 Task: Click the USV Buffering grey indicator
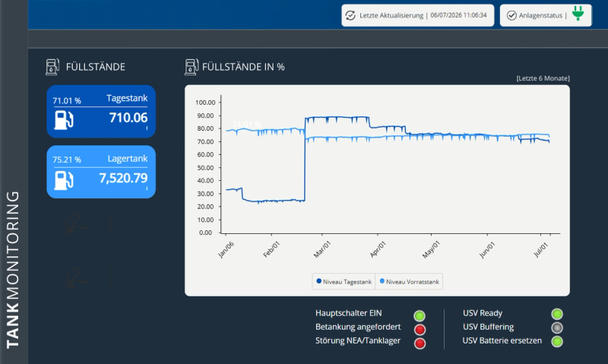557,328
